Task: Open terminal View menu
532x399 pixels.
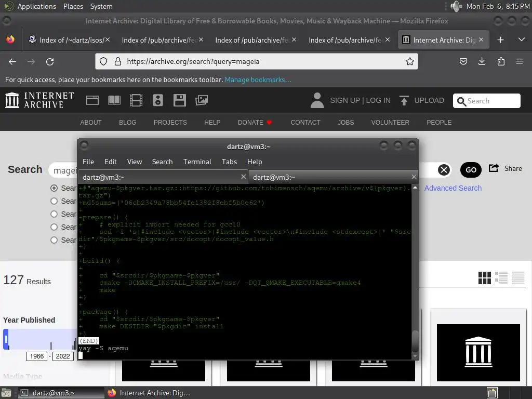Action: (135, 162)
